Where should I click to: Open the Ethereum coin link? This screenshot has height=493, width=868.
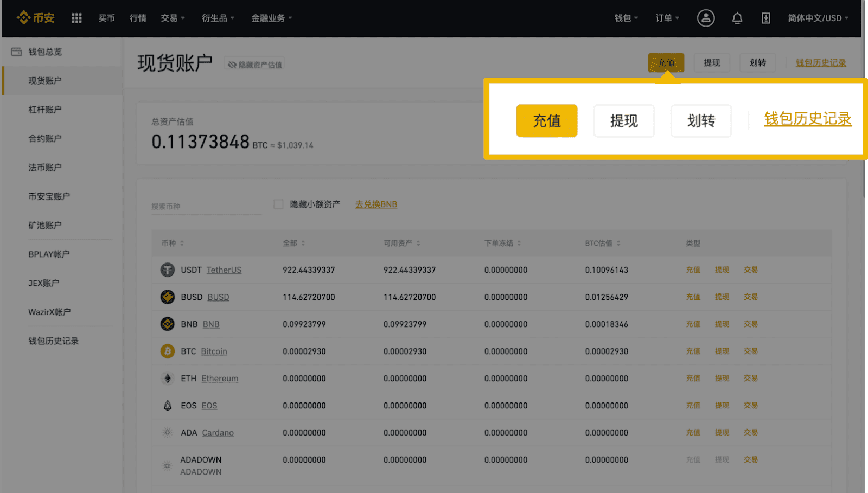tap(220, 379)
